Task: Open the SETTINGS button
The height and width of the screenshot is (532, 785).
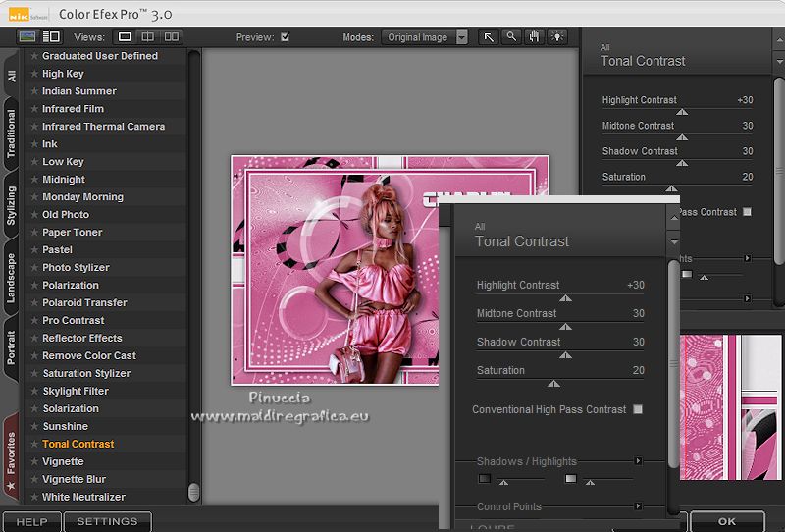Action: (x=107, y=522)
